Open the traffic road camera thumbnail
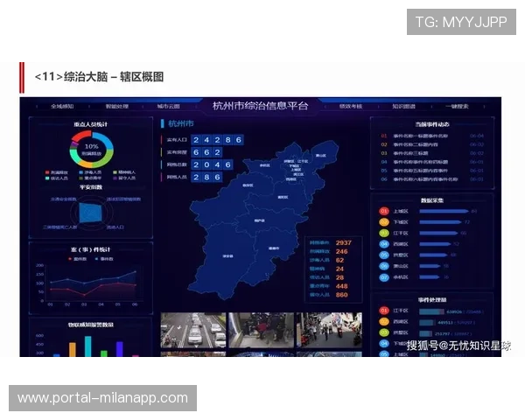525x420 pixels. tap(193, 330)
